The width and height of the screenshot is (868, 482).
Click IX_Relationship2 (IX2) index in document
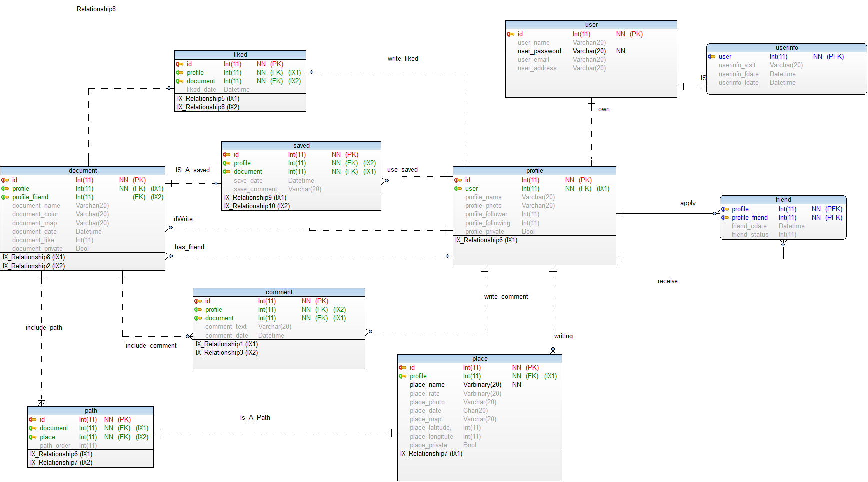34,266
